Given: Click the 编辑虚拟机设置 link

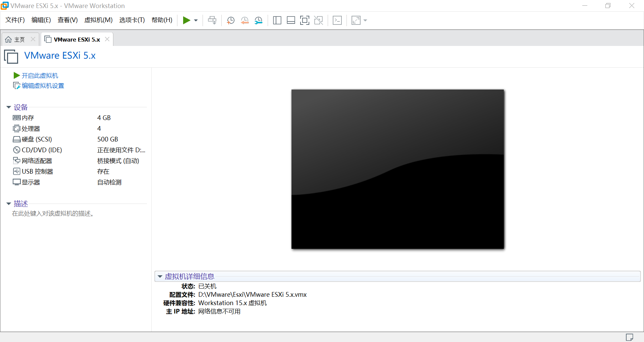Looking at the screenshot, I should pyautogui.click(x=43, y=86).
